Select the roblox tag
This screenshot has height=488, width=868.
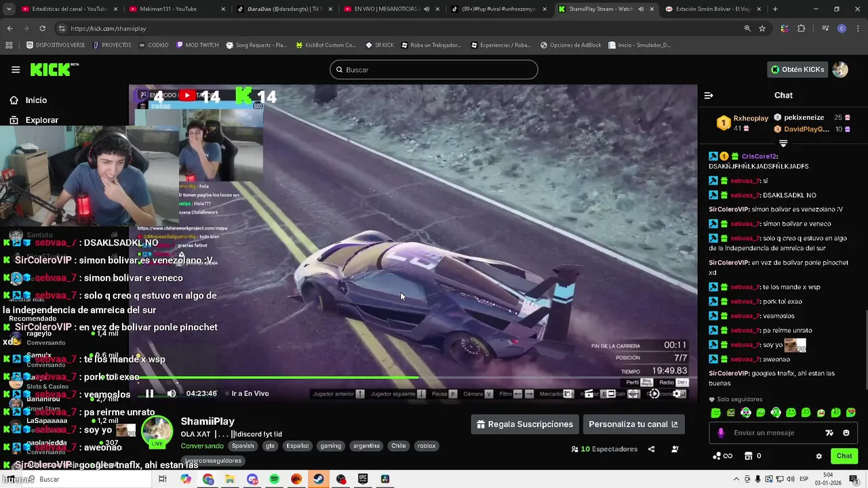point(427,446)
